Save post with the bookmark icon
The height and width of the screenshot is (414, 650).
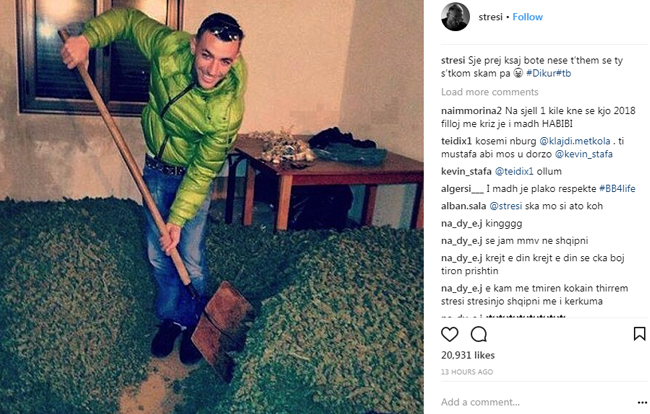tap(639, 334)
